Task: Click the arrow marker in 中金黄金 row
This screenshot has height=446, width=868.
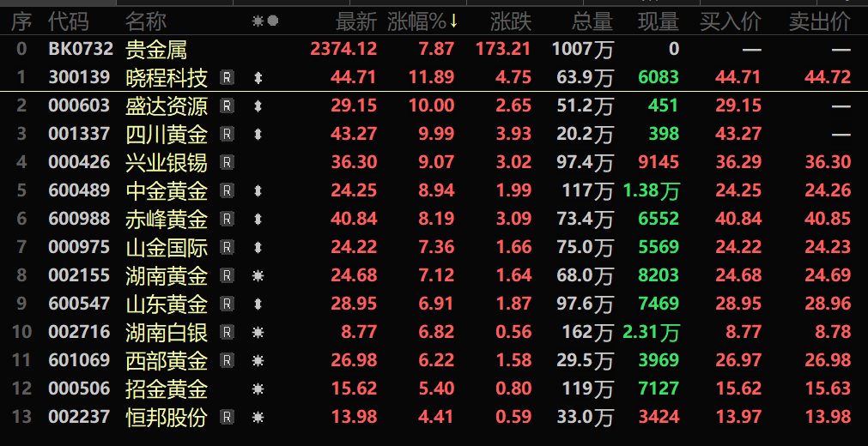Action: pos(258,191)
